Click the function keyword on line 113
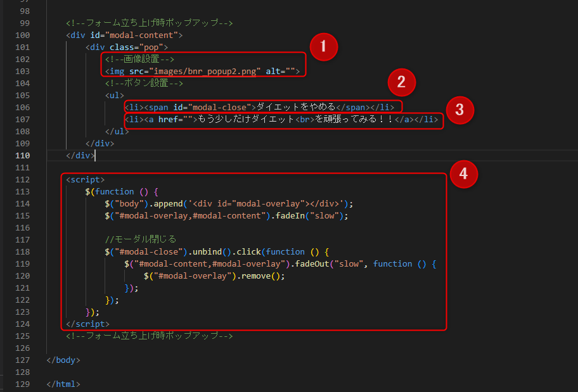 click(x=114, y=192)
